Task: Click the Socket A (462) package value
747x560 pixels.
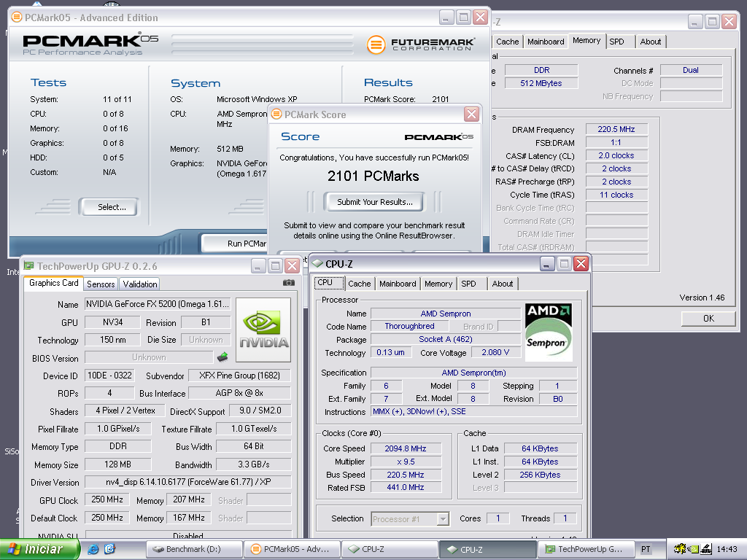Action: click(446, 339)
